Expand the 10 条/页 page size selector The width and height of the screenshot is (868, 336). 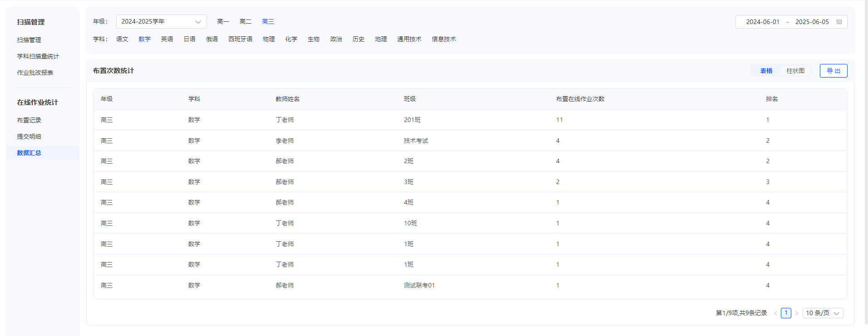pos(823,313)
